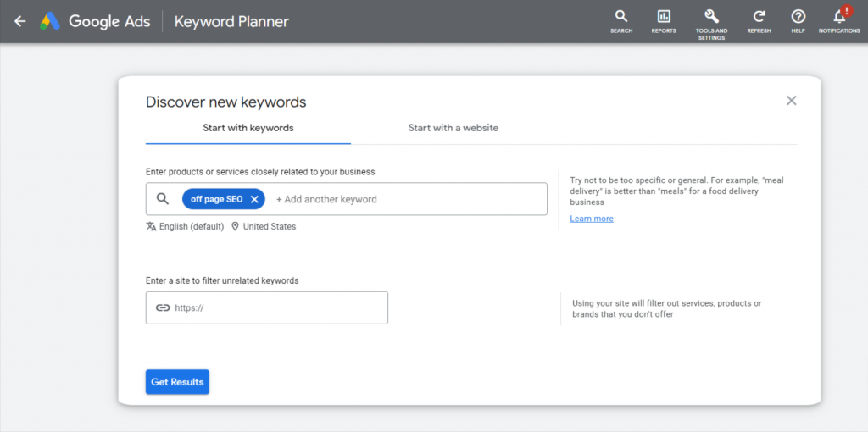Switch to Start with keywords tab
The image size is (868, 432).
248,128
